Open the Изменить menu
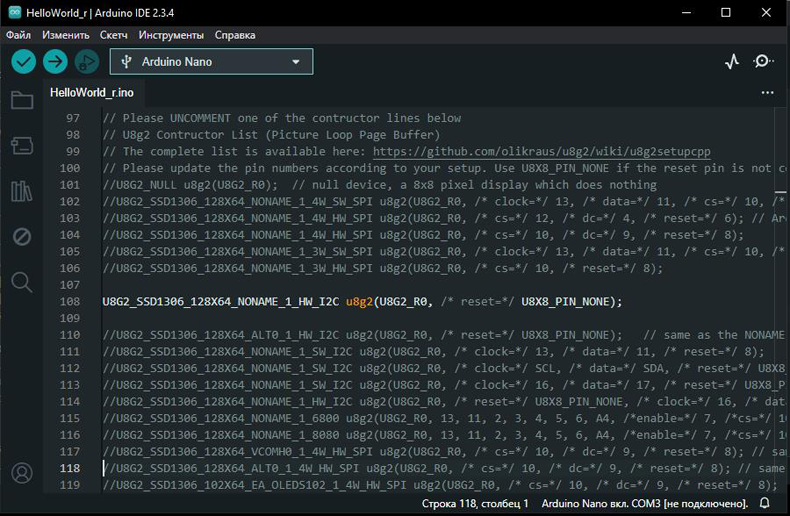This screenshot has width=790, height=516. tap(65, 35)
